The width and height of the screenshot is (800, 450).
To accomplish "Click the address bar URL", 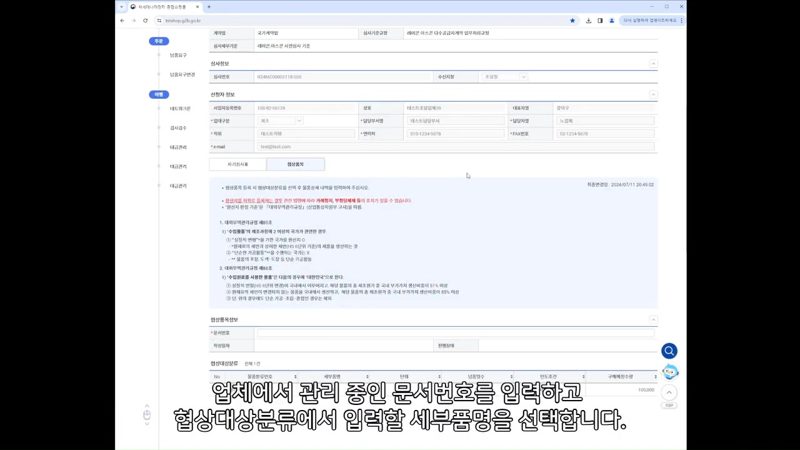I will click(183, 21).
